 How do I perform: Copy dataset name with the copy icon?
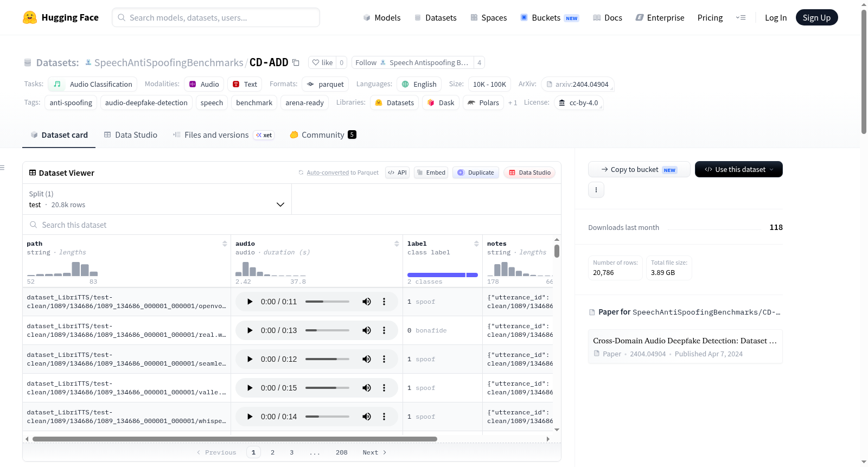tap(296, 62)
